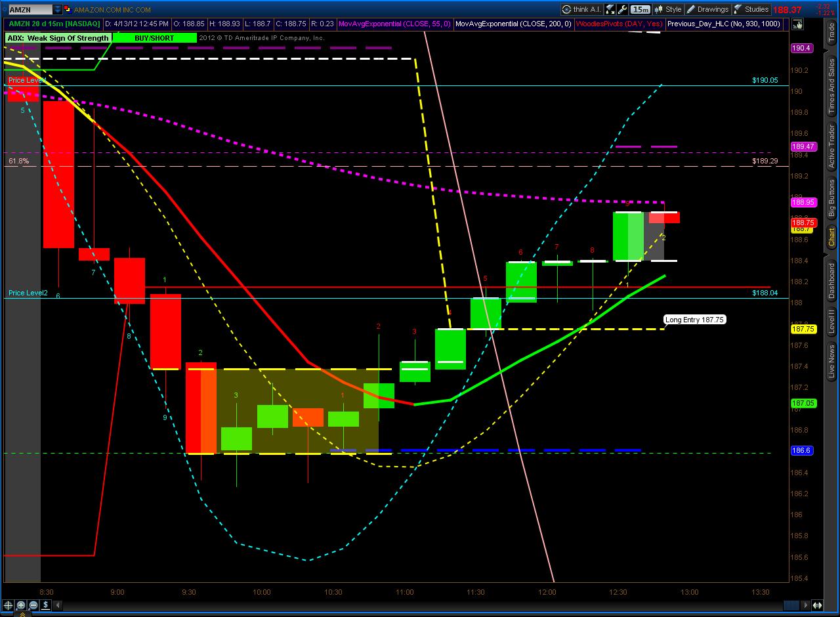This screenshot has height=617, width=840.
Task: Click the ADX Weak Sign Of Strength label
Action: [58, 38]
